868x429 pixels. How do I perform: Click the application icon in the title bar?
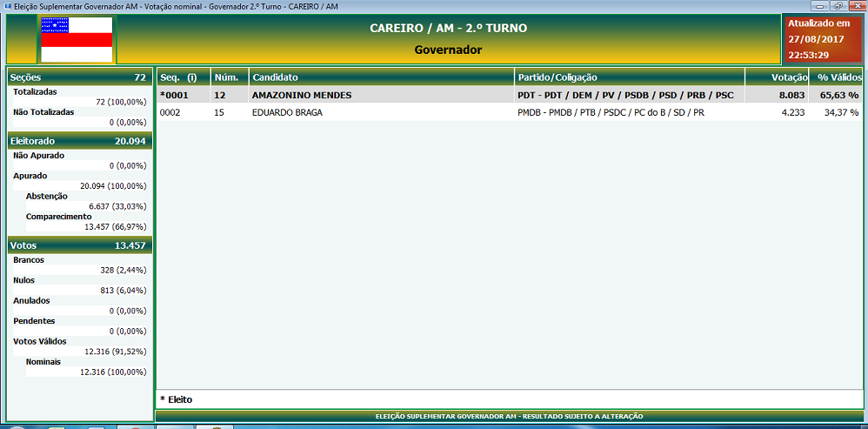pos(6,6)
